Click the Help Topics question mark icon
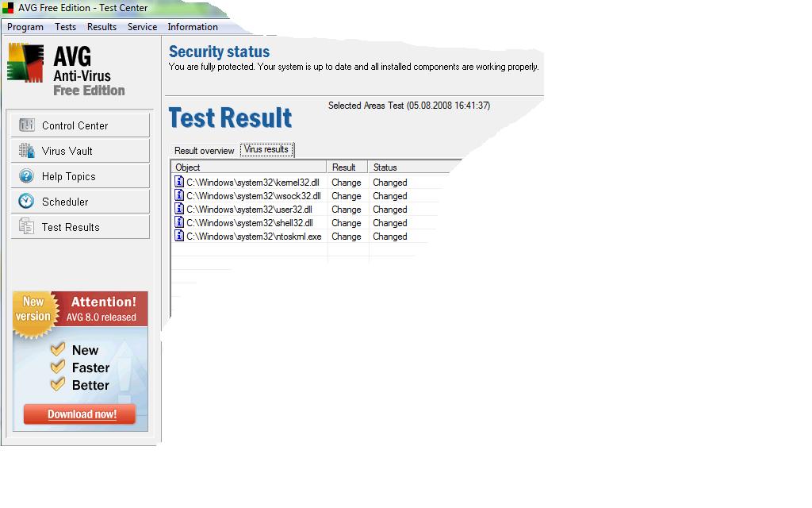 [x=26, y=176]
